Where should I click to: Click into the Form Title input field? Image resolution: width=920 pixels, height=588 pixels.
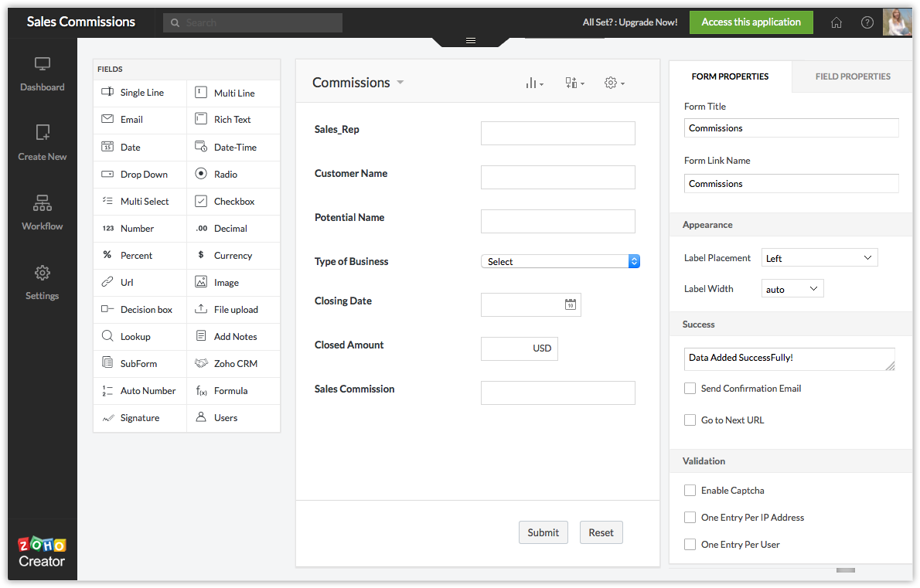791,128
